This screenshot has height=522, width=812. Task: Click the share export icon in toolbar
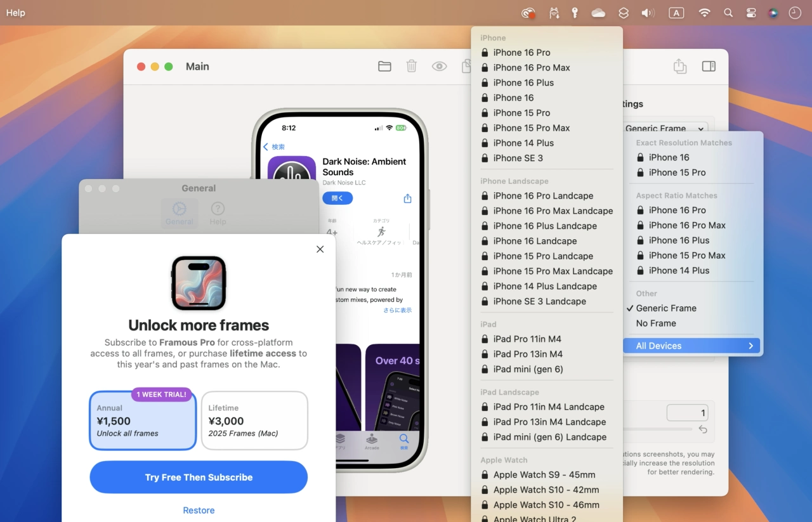[x=679, y=67]
